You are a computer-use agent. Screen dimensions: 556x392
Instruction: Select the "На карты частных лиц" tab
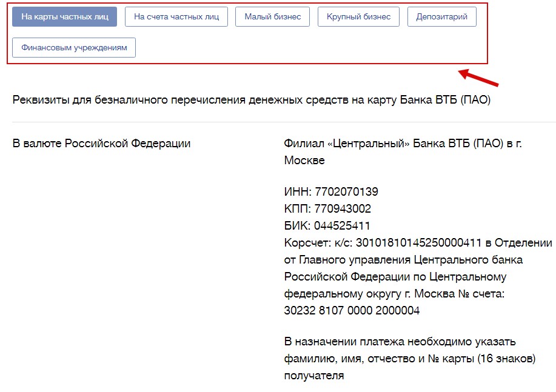64,16
